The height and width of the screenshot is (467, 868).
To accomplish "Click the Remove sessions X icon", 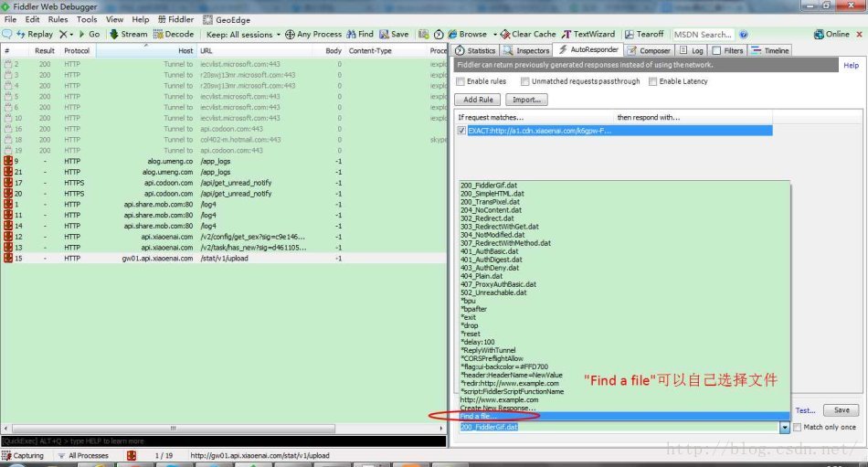I will 63,34.
